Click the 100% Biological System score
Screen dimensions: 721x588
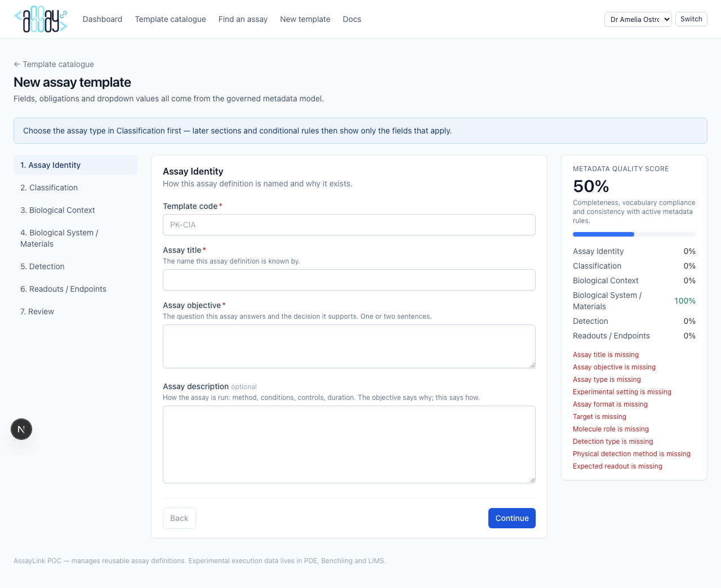[685, 301]
